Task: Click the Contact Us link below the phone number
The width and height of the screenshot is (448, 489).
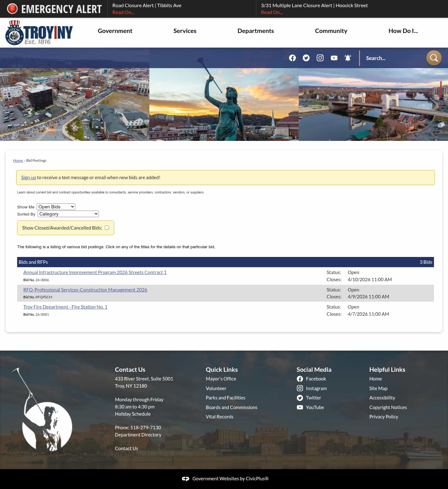Action: 126,449
